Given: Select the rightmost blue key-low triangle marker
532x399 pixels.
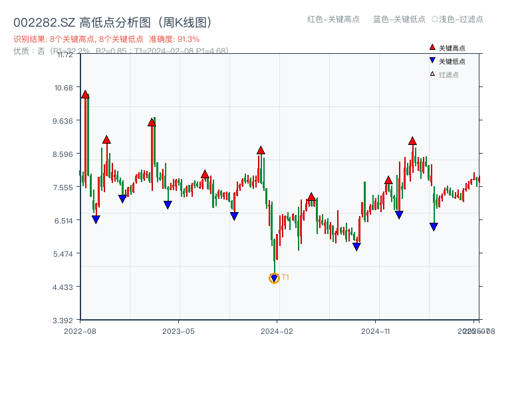Looking at the screenshot, I should tap(434, 227).
